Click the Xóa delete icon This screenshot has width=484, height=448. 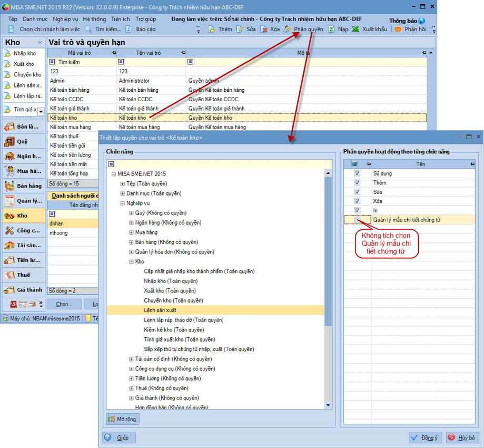[264, 30]
